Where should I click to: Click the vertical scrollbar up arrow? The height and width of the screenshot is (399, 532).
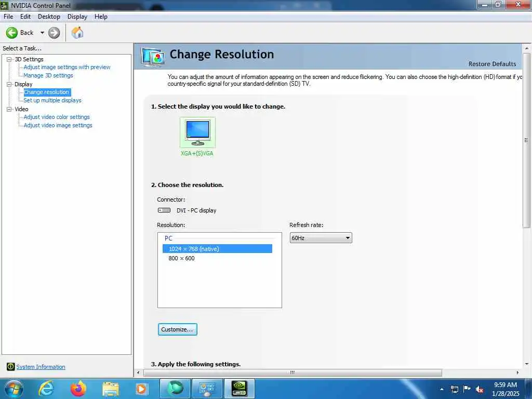(x=527, y=48)
